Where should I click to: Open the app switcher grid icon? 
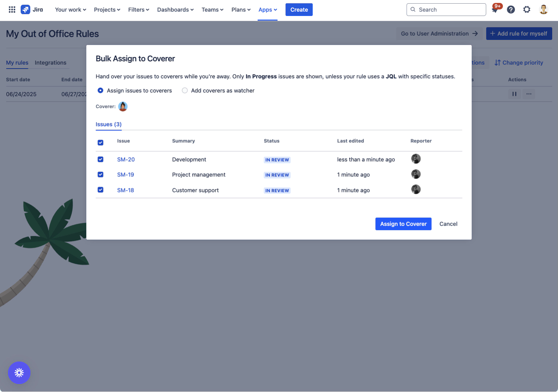point(12,10)
